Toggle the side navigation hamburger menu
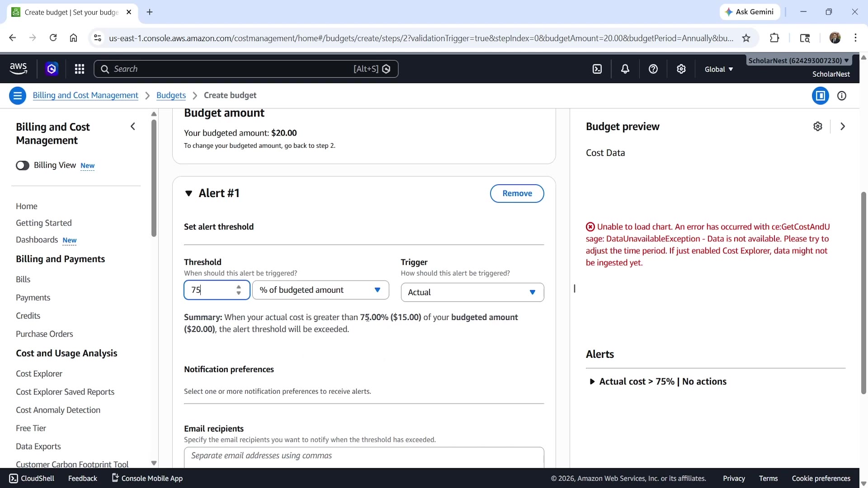This screenshot has height=488, width=868. (18, 95)
